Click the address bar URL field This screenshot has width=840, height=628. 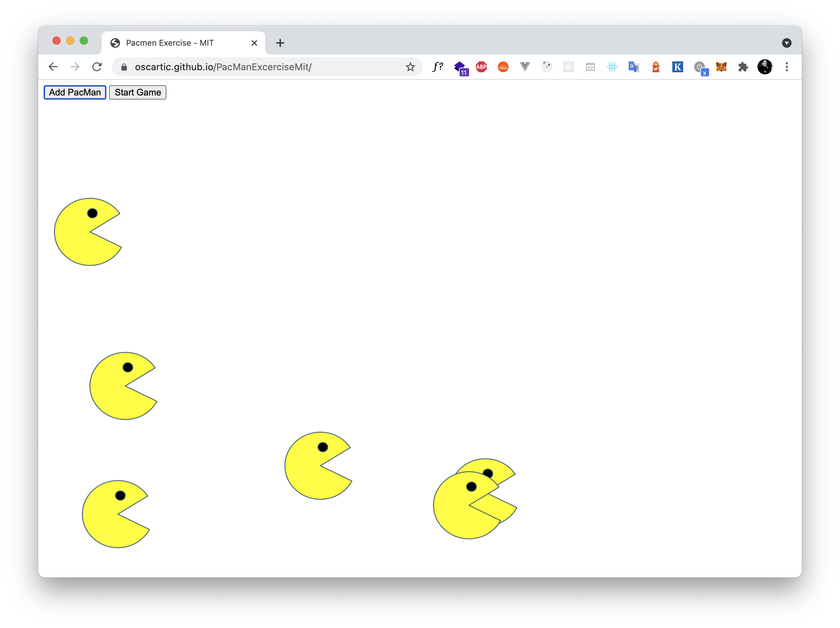click(247, 67)
